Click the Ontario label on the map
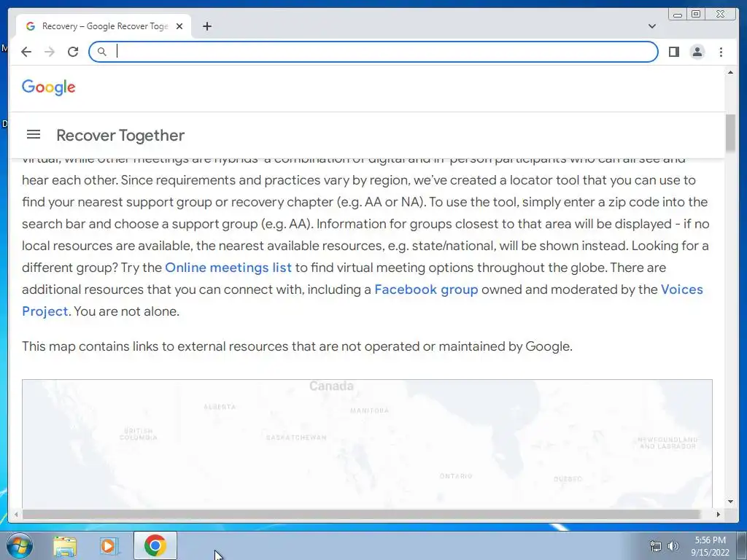 coord(456,475)
